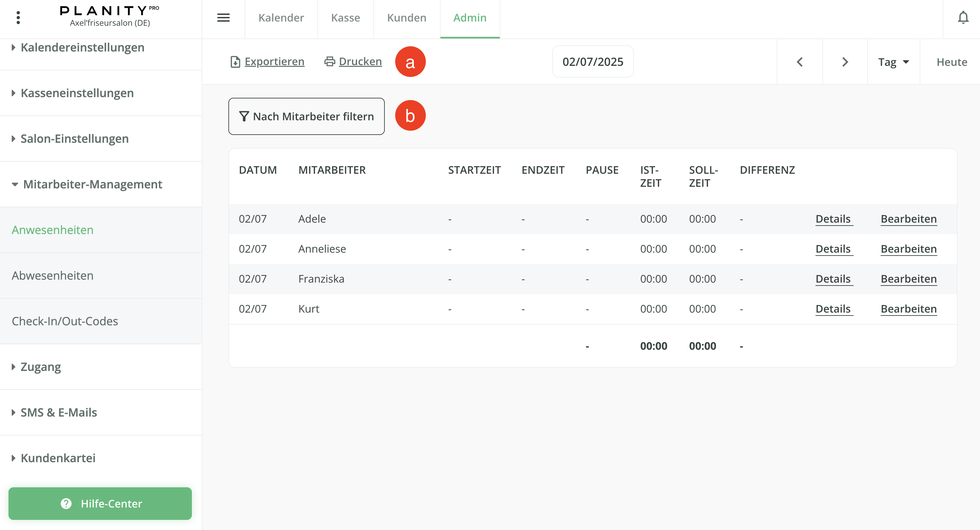
Task: Click the date field showing 02/07/2025
Action: (x=593, y=61)
